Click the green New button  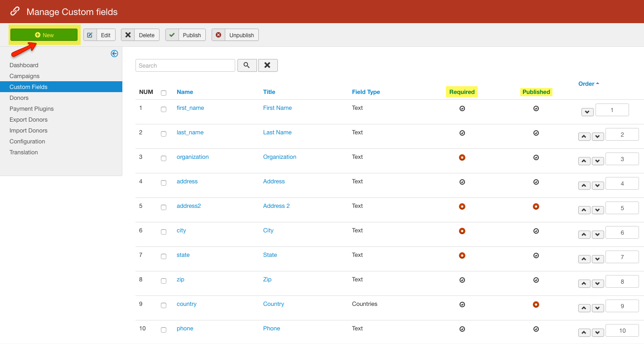pos(44,35)
